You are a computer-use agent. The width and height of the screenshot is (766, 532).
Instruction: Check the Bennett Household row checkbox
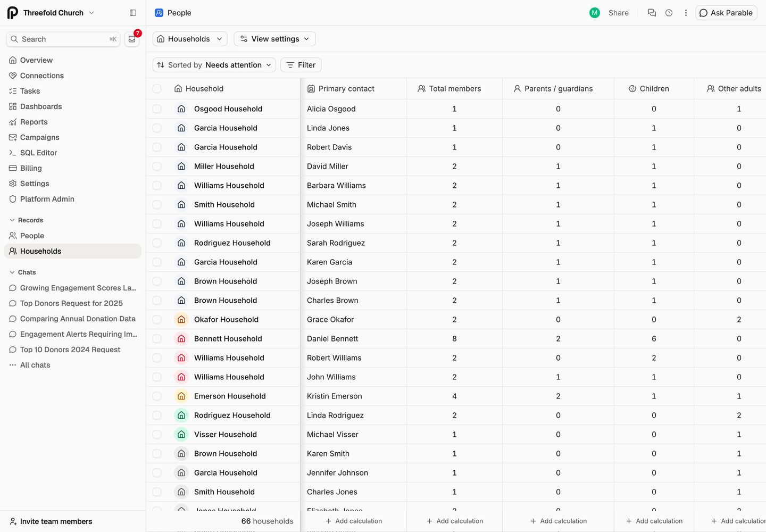pos(157,338)
